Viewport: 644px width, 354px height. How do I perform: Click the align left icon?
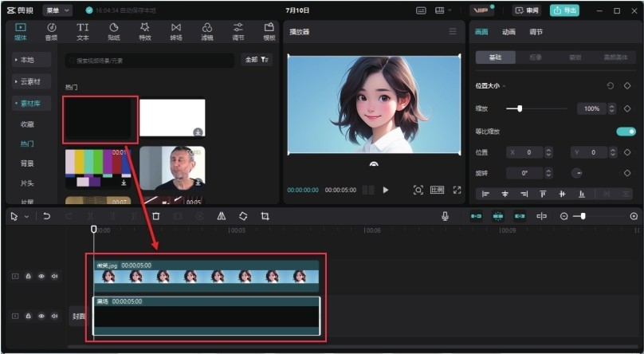point(485,194)
